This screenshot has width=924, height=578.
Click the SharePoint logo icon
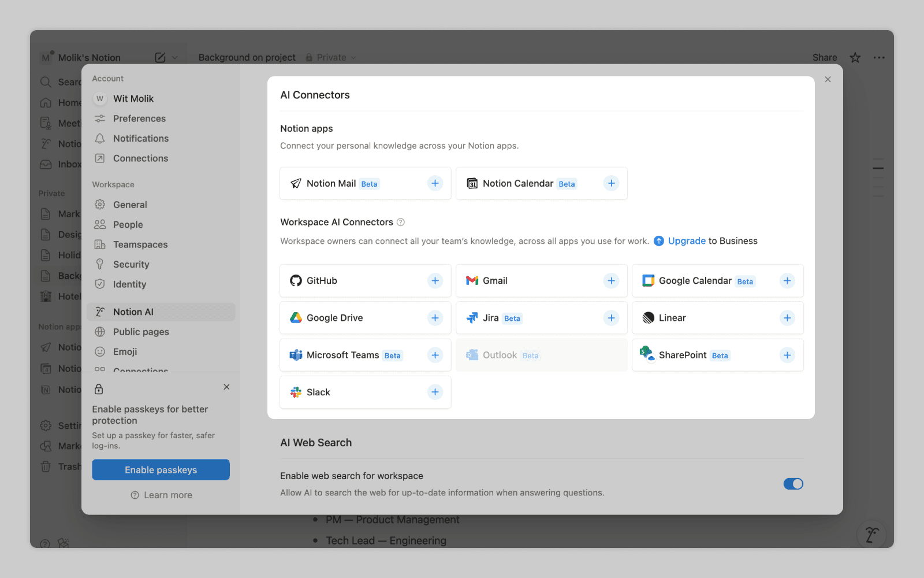coord(647,353)
